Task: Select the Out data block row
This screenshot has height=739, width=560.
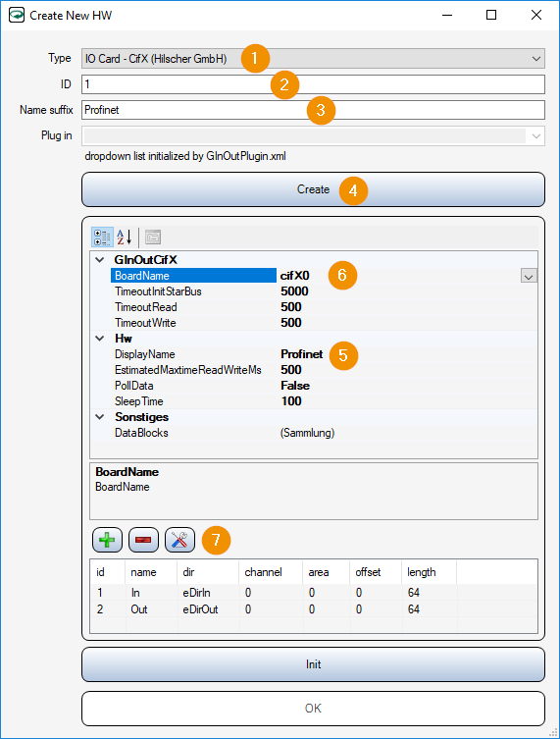Action: (313, 609)
